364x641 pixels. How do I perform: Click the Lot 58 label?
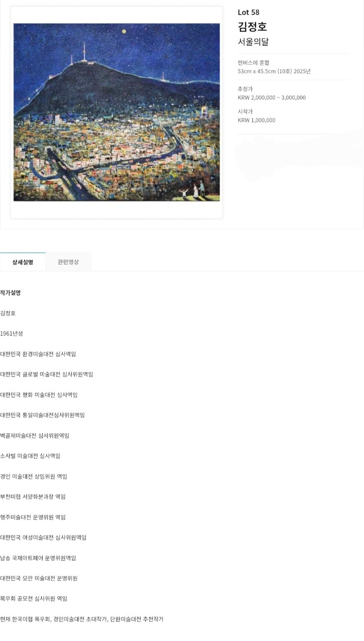click(248, 13)
